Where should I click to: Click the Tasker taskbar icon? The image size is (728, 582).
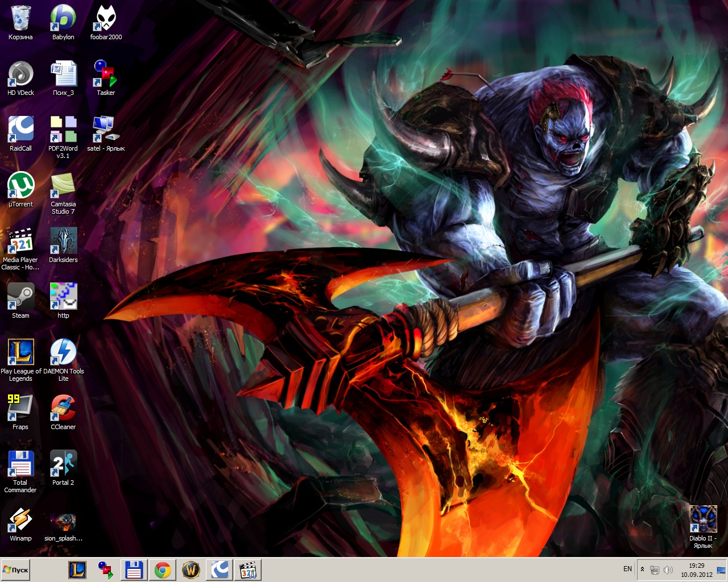(106, 569)
